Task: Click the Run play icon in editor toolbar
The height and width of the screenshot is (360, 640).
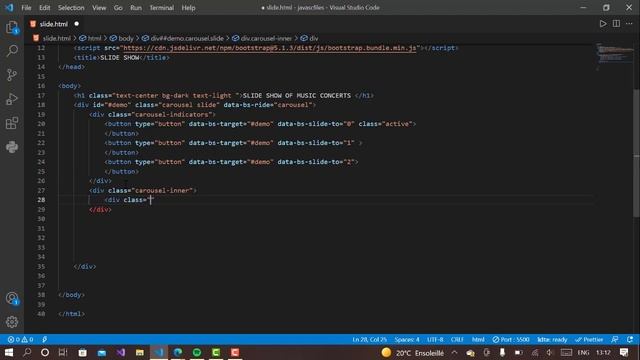Action: (x=603, y=24)
